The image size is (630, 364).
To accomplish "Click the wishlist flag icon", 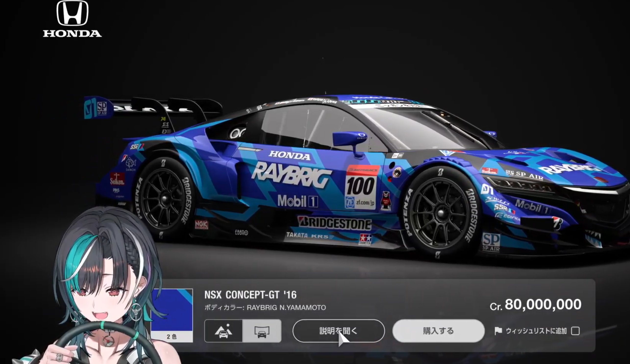I will [498, 331].
